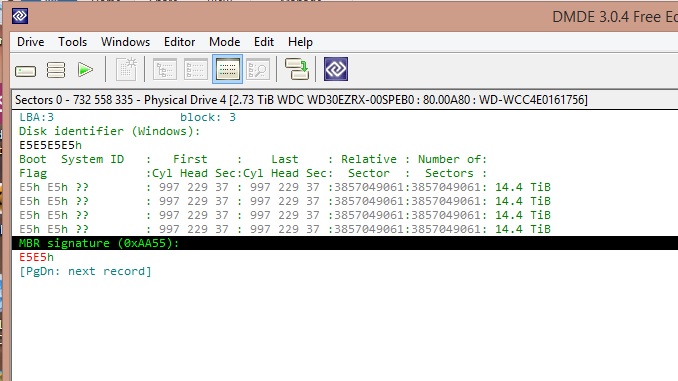Open the Drive menu
678x381 pixels.
tap(31, 42)
